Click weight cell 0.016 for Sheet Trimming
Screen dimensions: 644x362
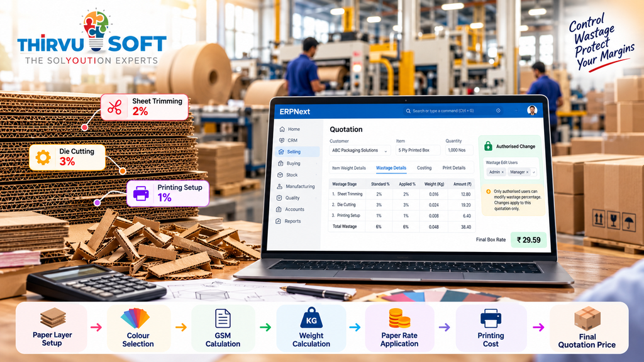point(434,195)
